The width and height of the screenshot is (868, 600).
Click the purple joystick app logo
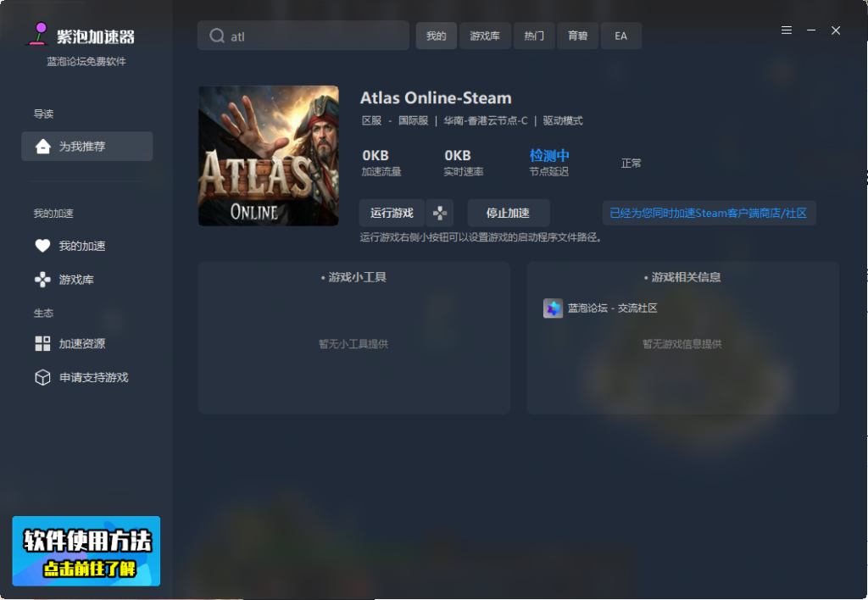coord(38,34)
